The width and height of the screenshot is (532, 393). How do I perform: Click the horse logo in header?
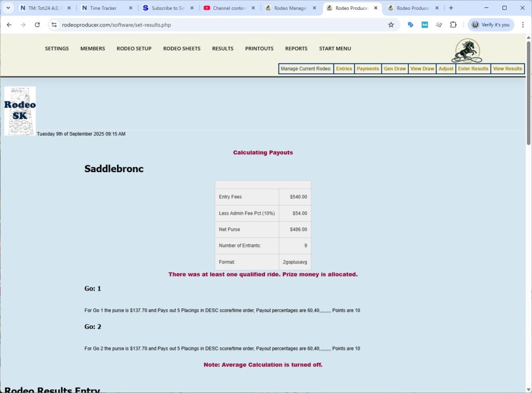466,50
